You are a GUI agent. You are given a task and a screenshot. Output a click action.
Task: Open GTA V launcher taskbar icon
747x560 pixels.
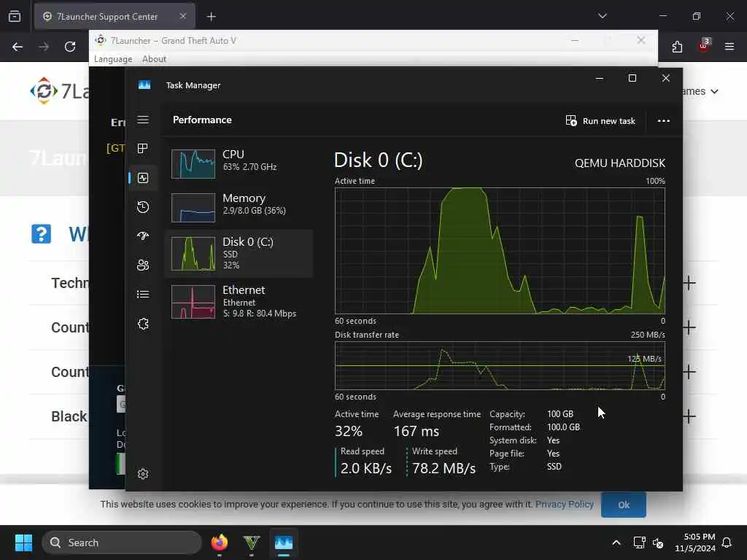[252, 542]
